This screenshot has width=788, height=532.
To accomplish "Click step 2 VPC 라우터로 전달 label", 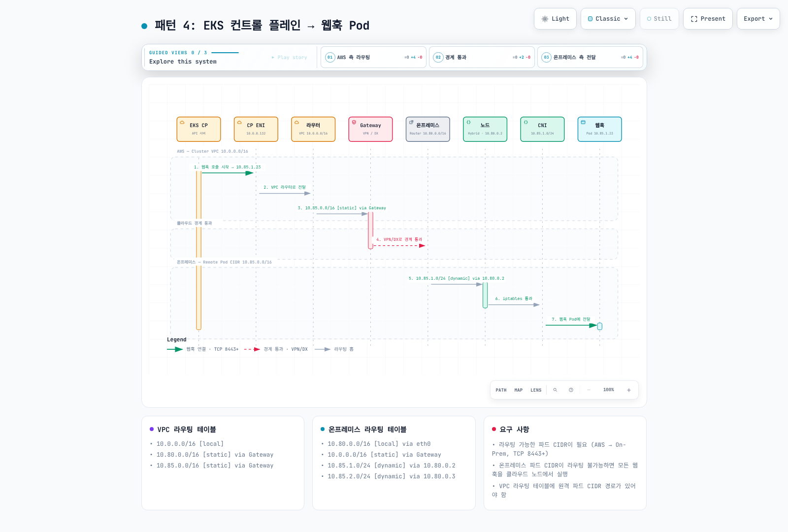I will pos(285,187).
